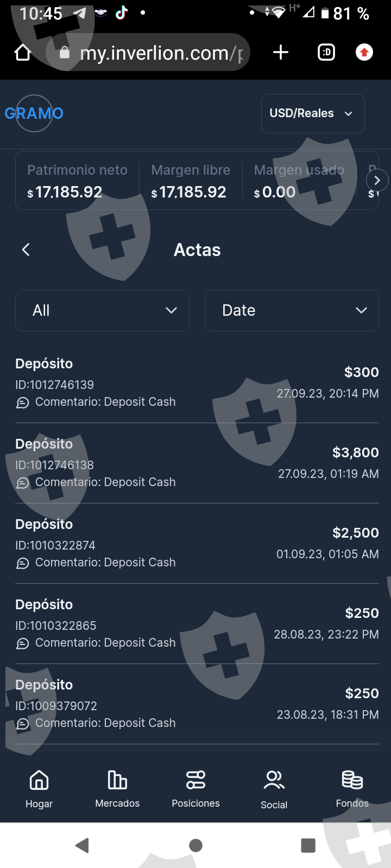Screen dimensions: 391x868
Task: Tap the red update arrow icon
Action: tap(364, 53)
